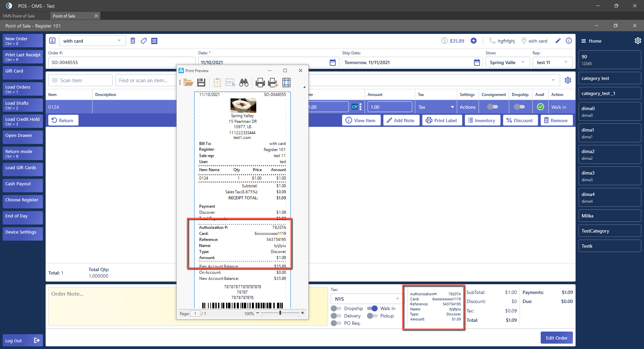This screenshot has width=644, height=349.
Task: Click the Edit Order button
Action: pos(556,338)
